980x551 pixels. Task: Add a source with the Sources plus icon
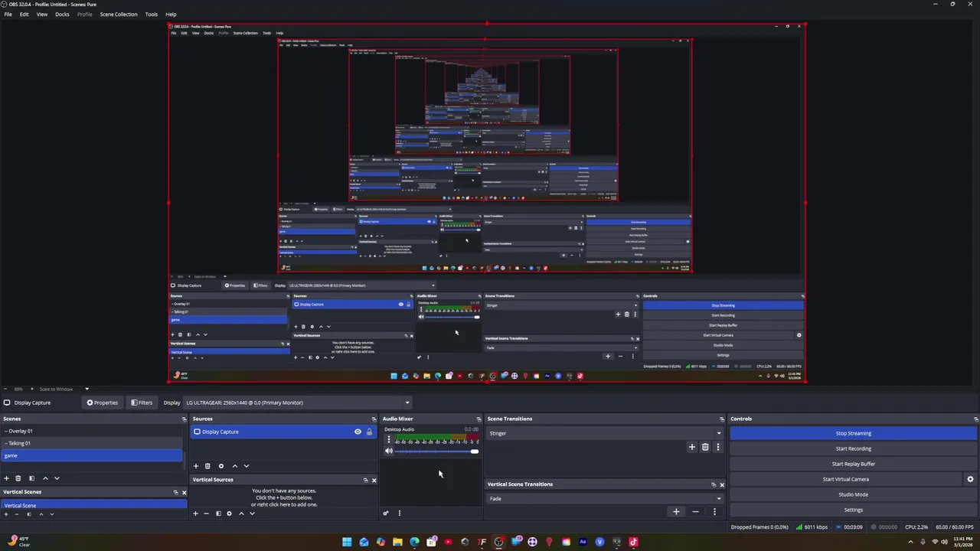click(196, 466)
